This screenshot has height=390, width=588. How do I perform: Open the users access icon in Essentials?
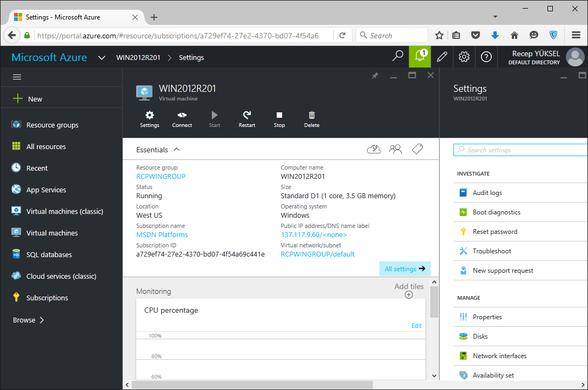pos(395,150)
